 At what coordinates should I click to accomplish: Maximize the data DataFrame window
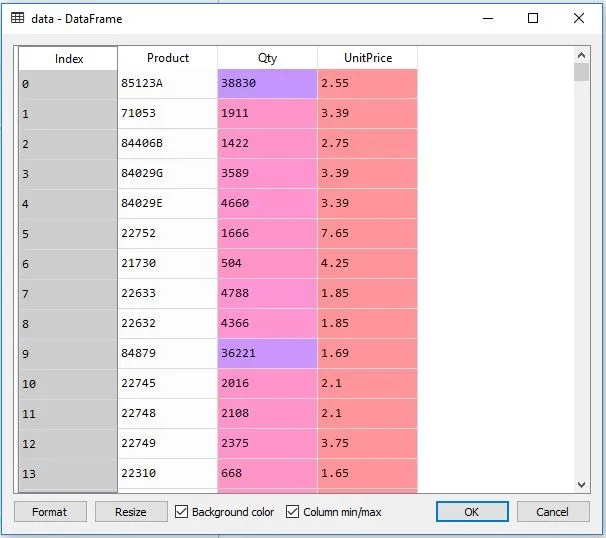533,18
